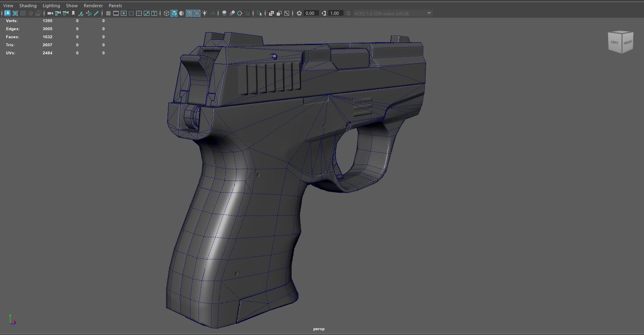This screenshot has height=335, width=644.
Task: Reset Gamma using its icon
Action: click(x=324, y=13)
